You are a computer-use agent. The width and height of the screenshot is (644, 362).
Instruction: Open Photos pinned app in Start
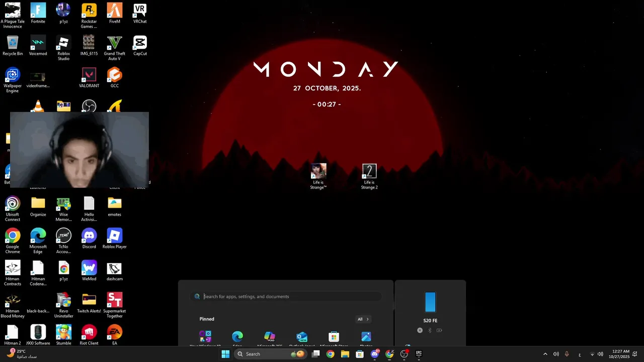(366, 338)
